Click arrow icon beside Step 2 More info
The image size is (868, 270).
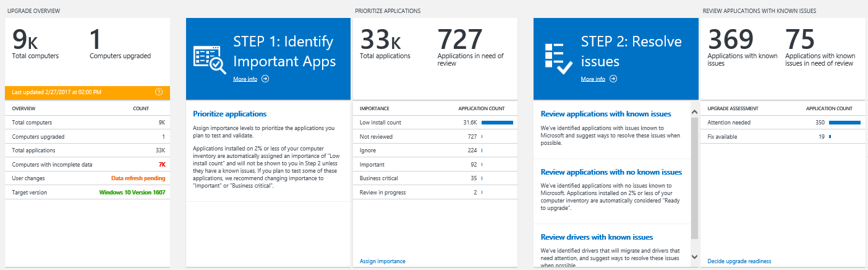point(613,79)
